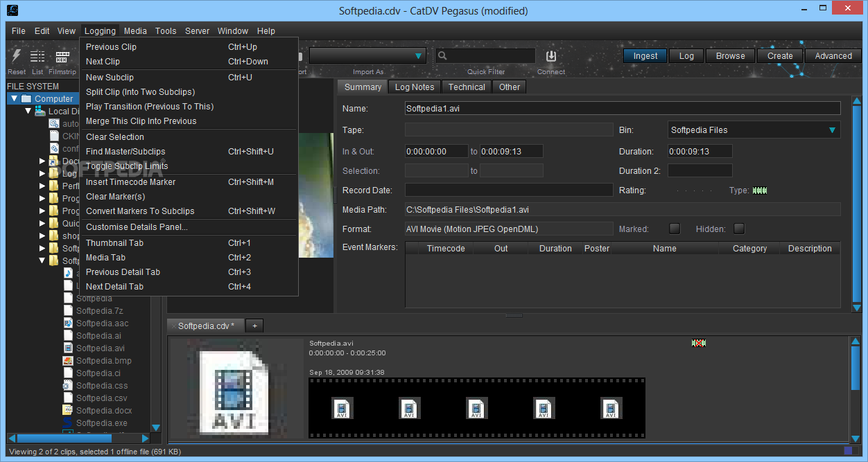The image size is (868, 462).
Task: Click the Softpedia.docx file icon
Action: [68, 411]
